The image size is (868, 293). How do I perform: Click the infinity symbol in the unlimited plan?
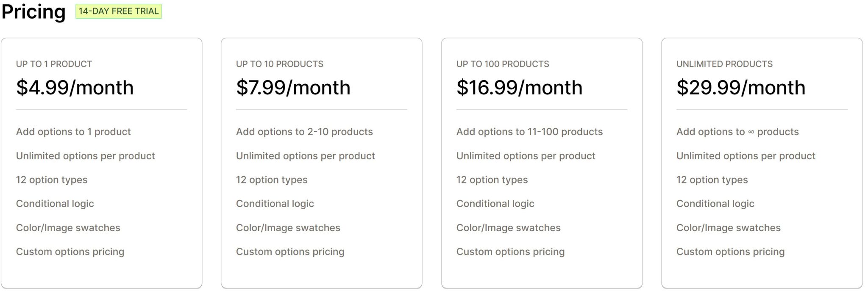pos(751,132)
